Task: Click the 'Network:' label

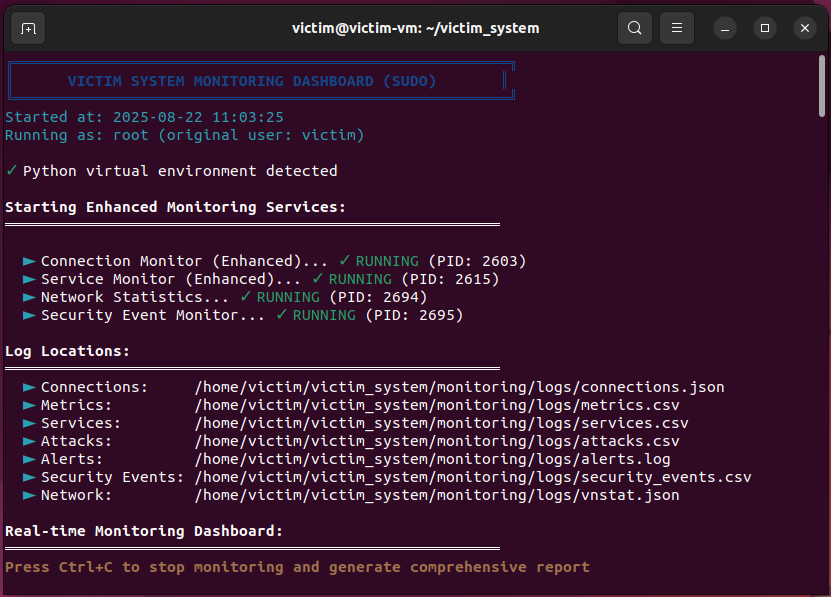Action: (x=76, y=496)
